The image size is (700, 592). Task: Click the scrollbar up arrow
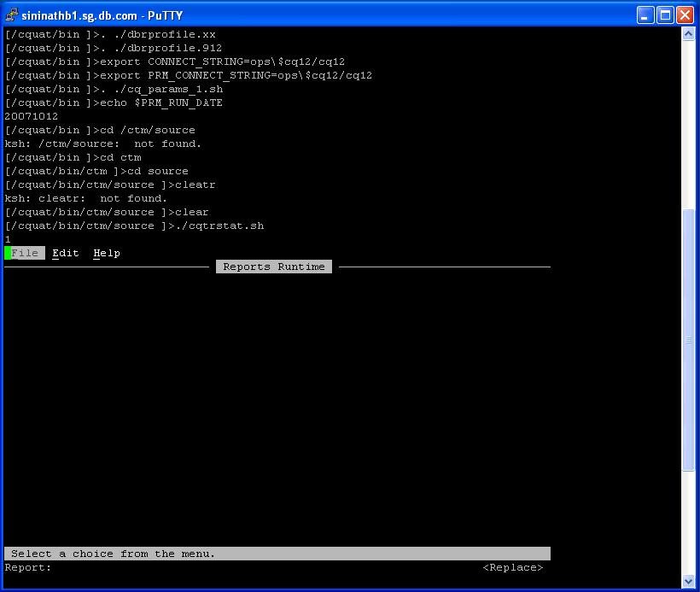(689, 33)
